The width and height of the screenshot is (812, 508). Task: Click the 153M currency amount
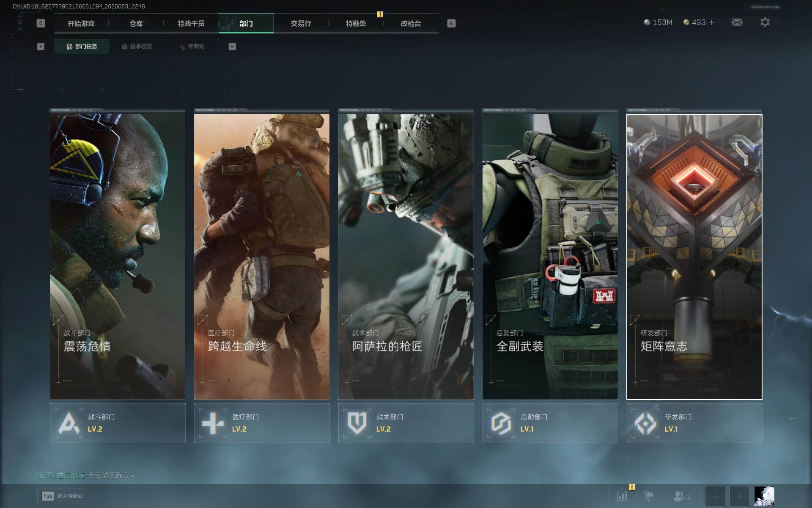pyautogui.click(x=662, y=22)
